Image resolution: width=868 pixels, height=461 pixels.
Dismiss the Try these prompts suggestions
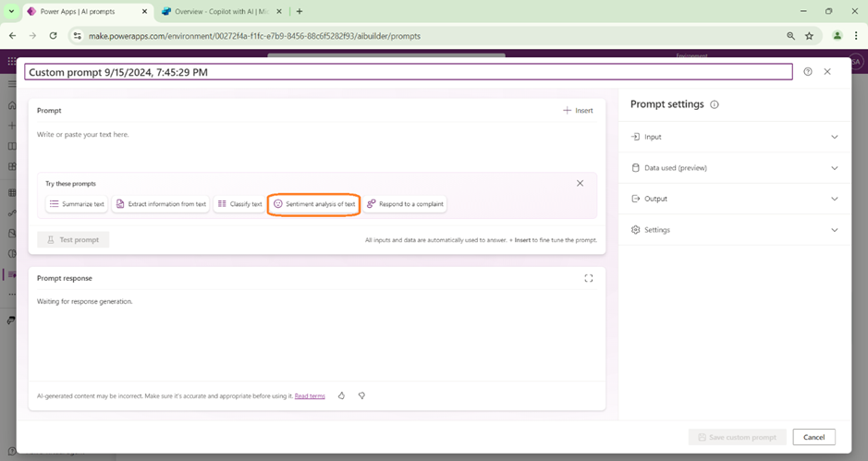580,183
